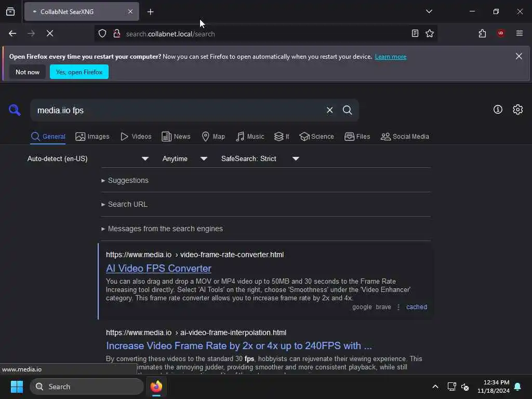Open Windows Start menu
This screenshot has width=532, height=399.
click(17, 387)
